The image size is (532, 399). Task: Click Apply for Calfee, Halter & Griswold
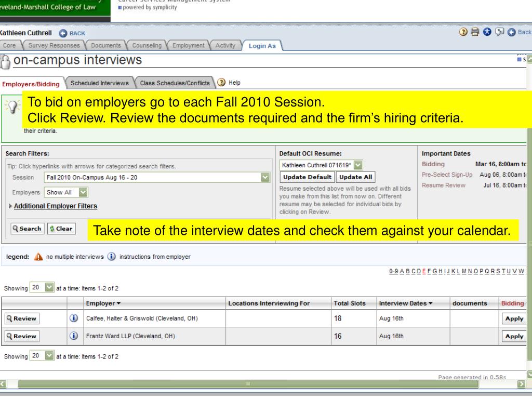tap(514, 318)
